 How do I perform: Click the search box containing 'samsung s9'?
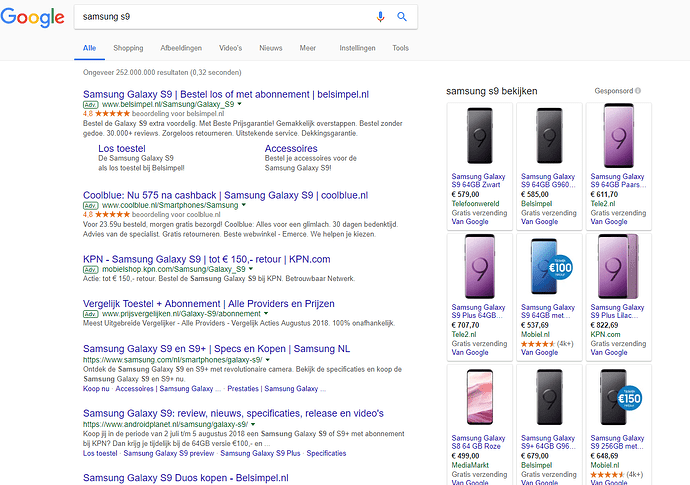pos(220,17)
